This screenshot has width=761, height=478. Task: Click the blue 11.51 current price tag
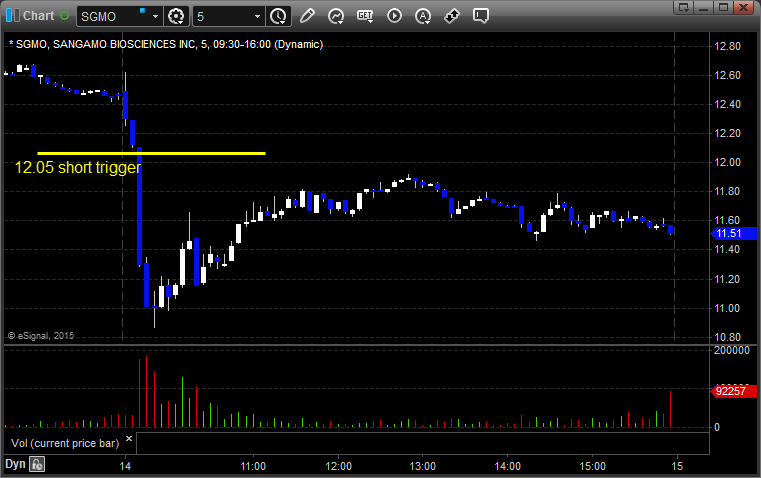(733, 233)
